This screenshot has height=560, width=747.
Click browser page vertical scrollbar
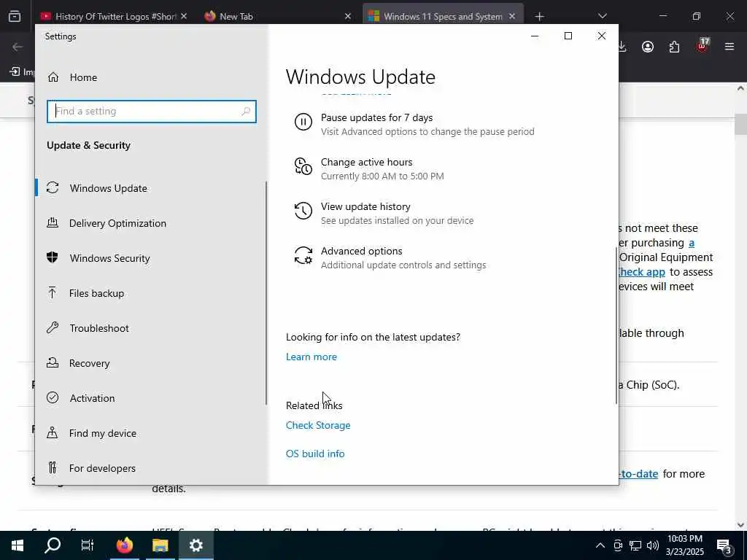click(x=740, y=124)
